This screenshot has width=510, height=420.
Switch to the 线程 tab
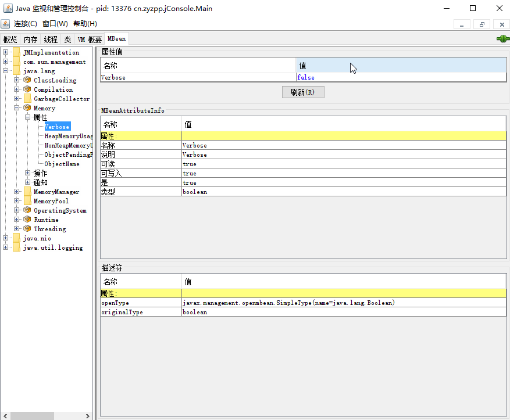tap(51, 40)
